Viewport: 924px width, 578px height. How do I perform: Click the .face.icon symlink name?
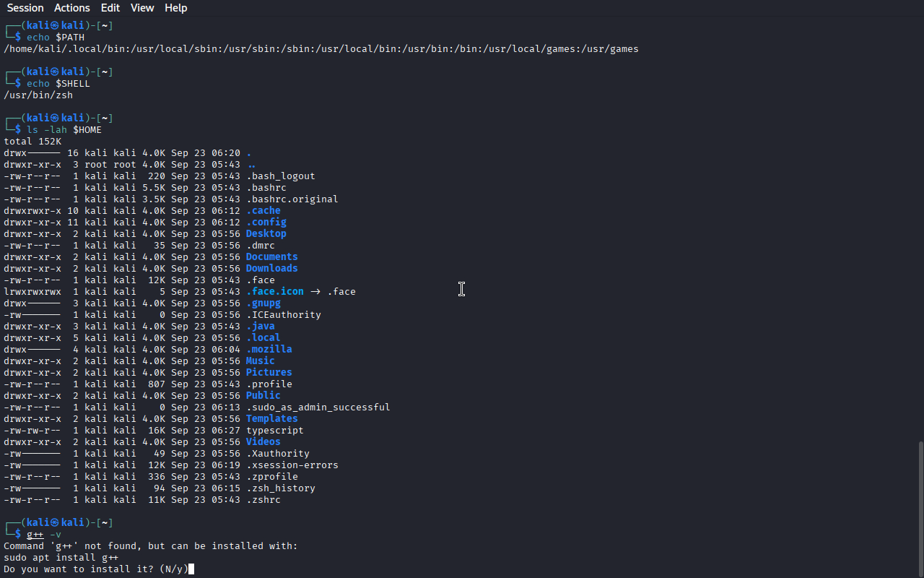tap(274, 292)
